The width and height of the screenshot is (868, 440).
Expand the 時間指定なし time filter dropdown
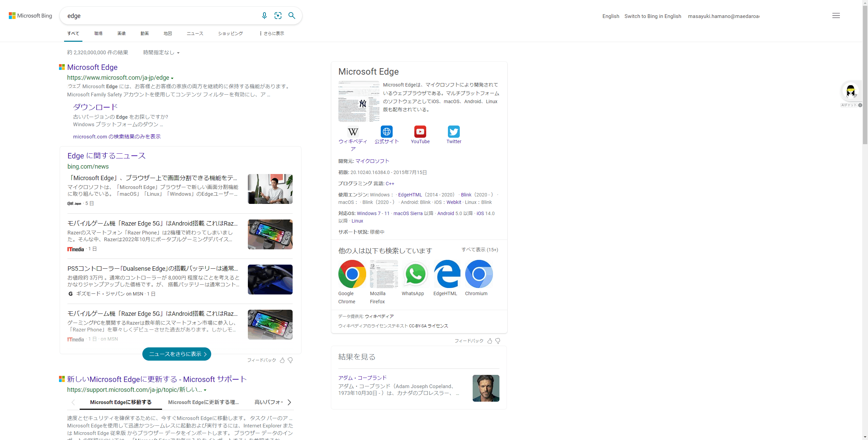pyautogui.click(x=161, y=53)
